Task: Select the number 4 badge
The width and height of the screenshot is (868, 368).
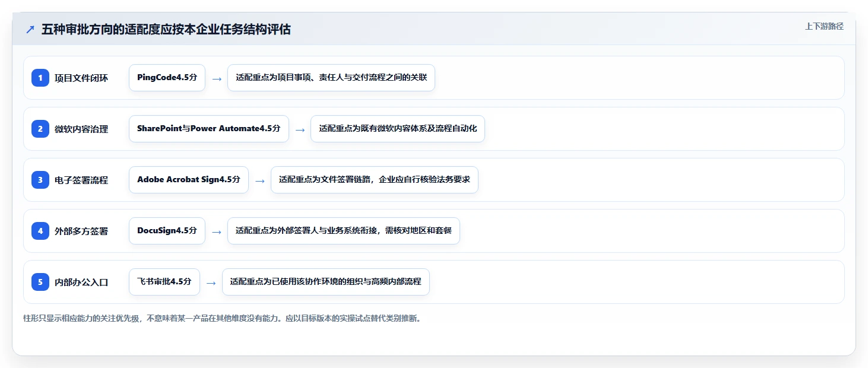Action: click(40, 231)
